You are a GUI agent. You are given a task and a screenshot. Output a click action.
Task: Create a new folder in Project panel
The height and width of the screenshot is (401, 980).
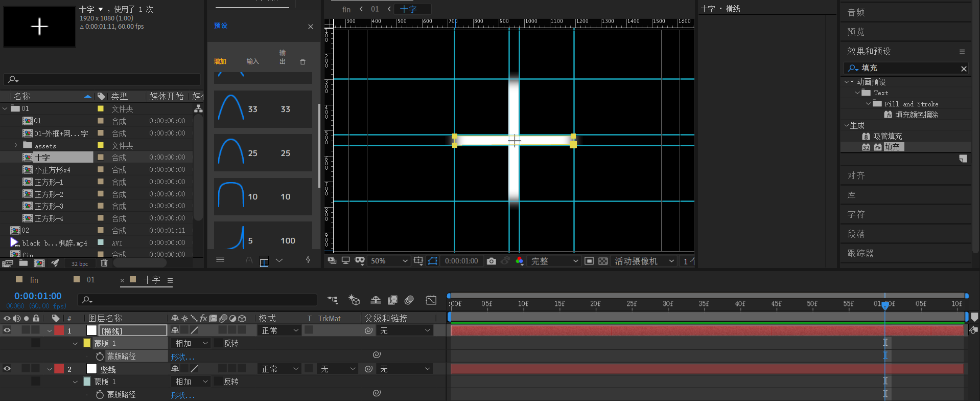pyautogui.click(x=24, y=263)
